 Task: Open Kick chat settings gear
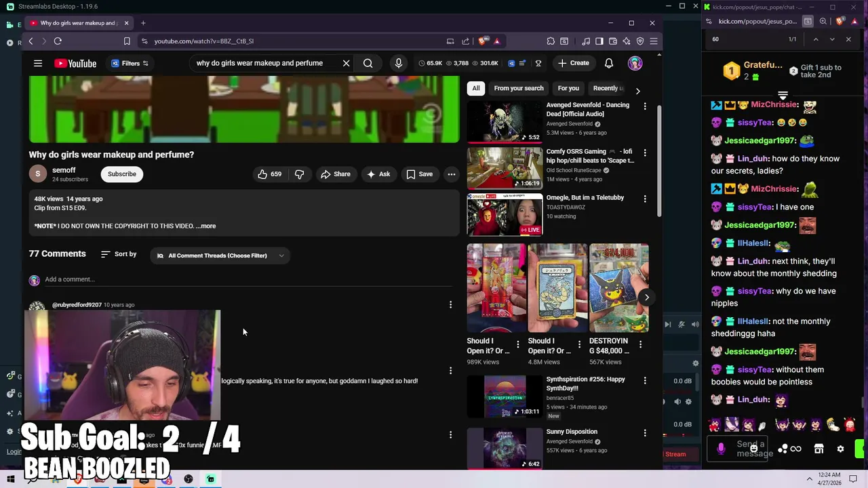pos(840,449)
